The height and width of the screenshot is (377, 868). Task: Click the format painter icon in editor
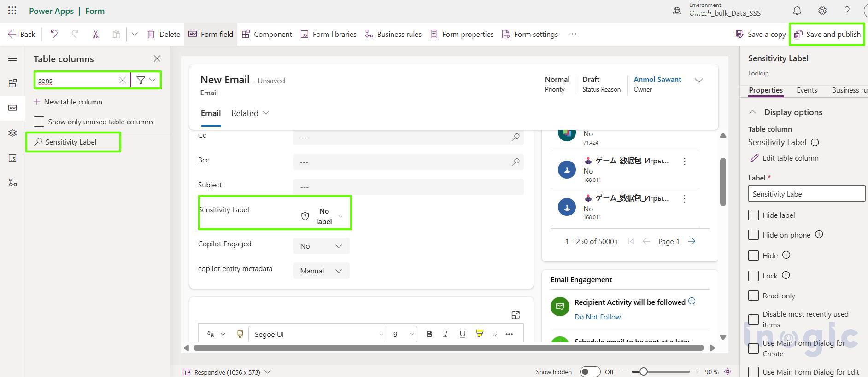coord(240,334)
